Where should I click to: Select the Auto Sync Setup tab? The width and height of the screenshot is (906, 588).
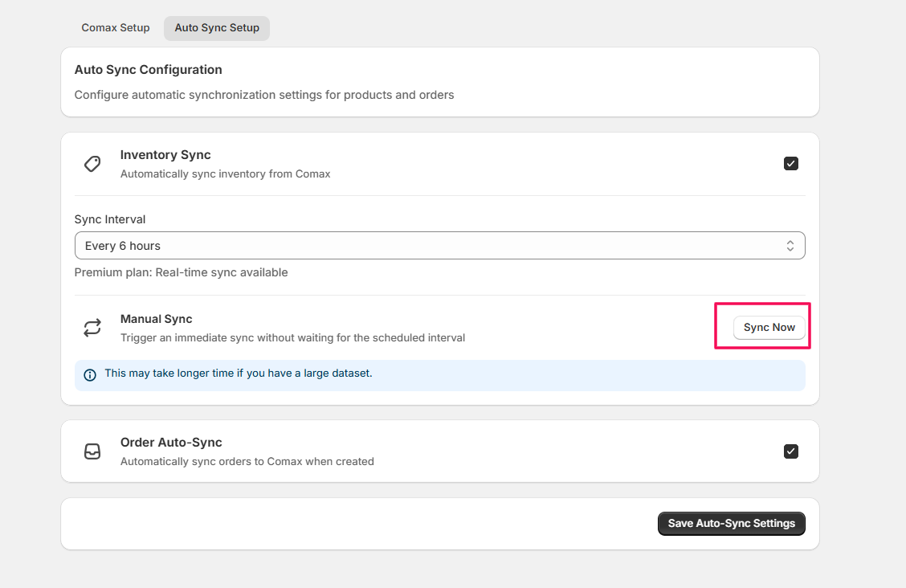[217, 28]
